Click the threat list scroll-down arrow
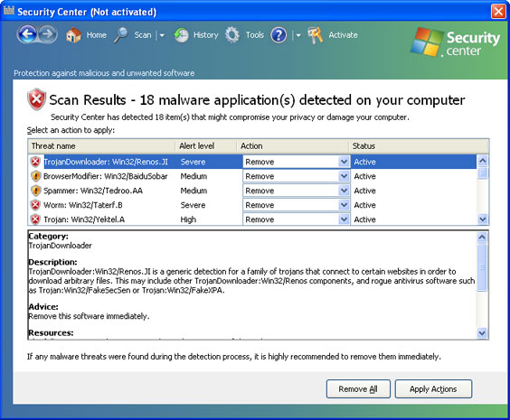The image size is (510, 420). pyautogui.click(x=483, y=219)
